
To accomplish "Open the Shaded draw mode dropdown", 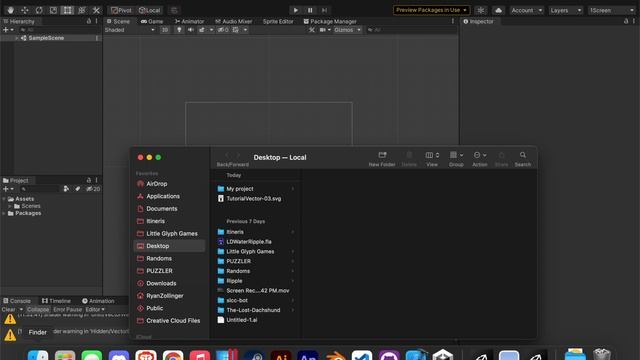I will click(x=130, y=30).
